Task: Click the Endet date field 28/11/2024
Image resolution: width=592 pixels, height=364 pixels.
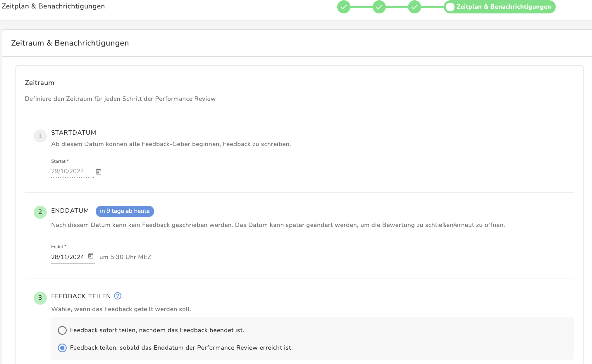Action: pos(68,257)
